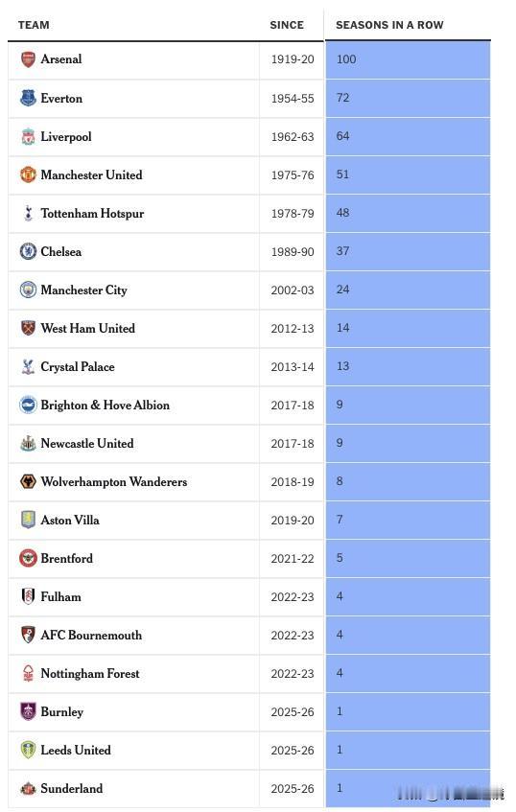Click the Leeds United crest icon

[28, 750]
